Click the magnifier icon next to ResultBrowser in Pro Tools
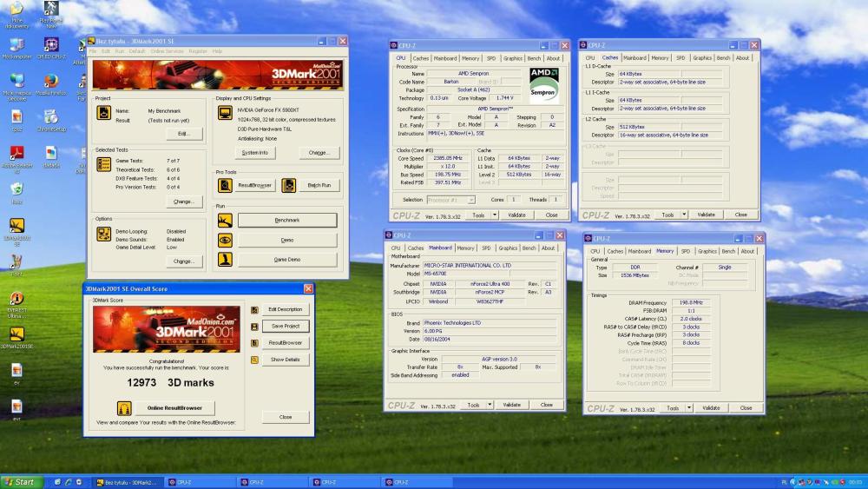 point(225,185)
